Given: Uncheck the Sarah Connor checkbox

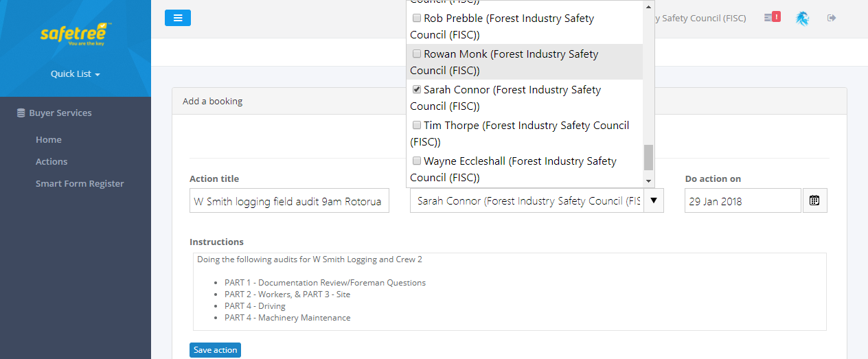Looking at the screenshot, I should 416,90.
